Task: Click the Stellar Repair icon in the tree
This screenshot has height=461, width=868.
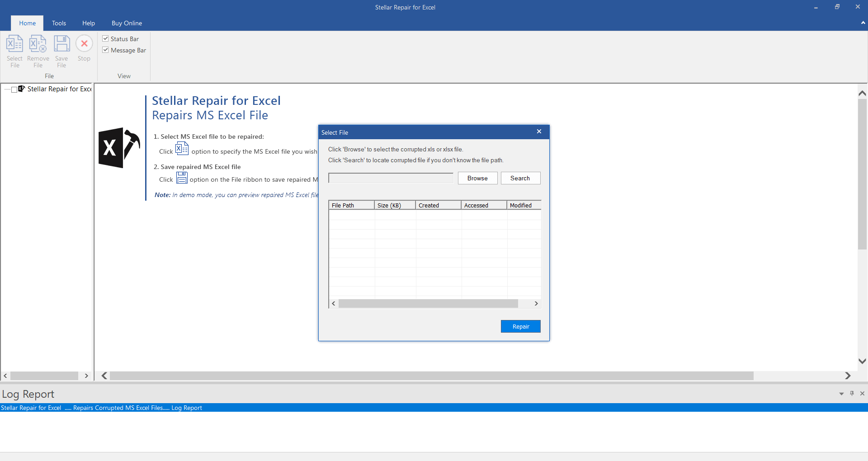Action: tap(21, 89)
